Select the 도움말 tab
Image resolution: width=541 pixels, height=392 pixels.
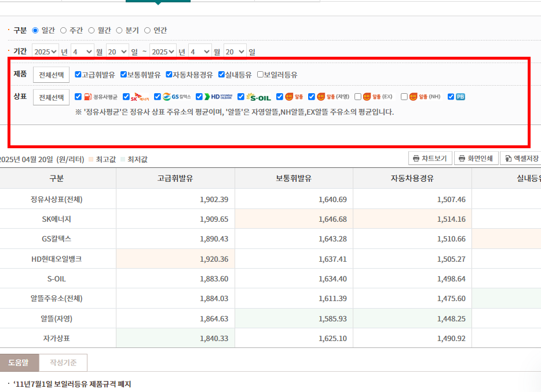click(x=18, y=362)
